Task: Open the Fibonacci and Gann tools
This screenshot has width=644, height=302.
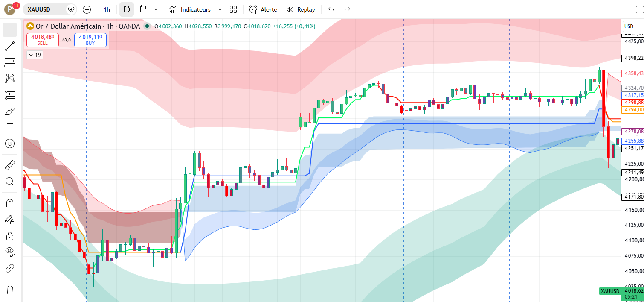Action: point(10,63)
